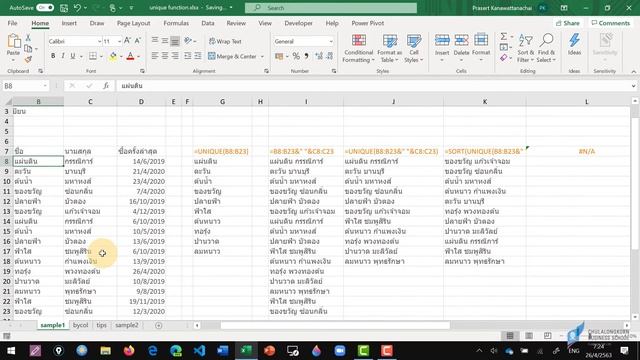Click the Increase Indent icon
The width and height of the screenshot is (640, 360).
(x=198, y=56)
